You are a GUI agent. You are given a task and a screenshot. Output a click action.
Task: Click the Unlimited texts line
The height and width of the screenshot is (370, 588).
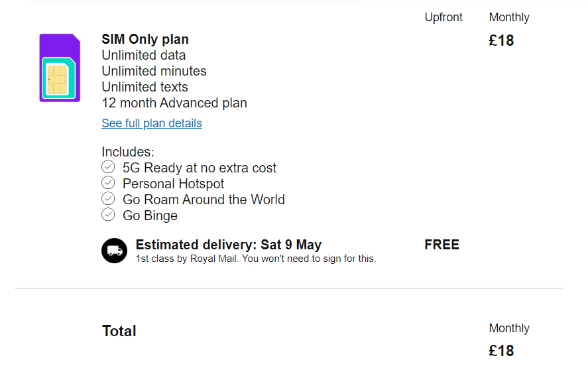145,87
